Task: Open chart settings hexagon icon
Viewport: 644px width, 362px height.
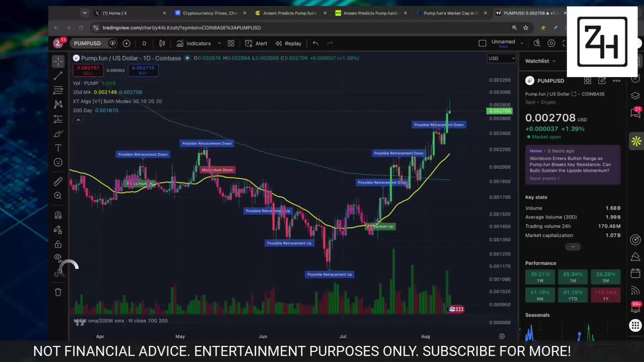Action: pos(552,43)
